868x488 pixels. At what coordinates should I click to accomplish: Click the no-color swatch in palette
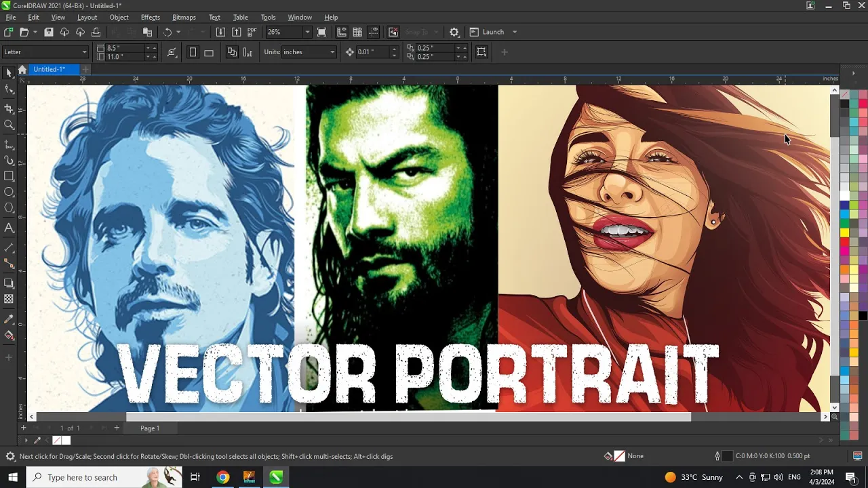pos(844,95)
